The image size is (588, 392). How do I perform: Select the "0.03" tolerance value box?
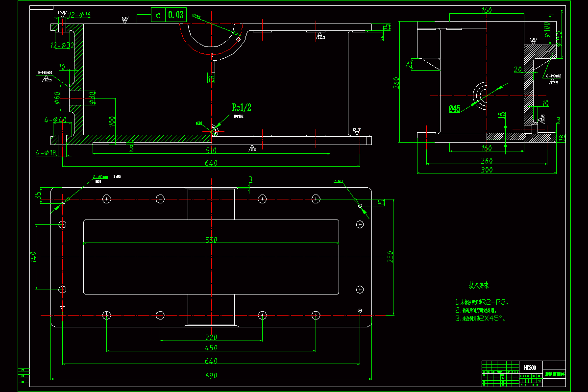click(x=176, y=15)
